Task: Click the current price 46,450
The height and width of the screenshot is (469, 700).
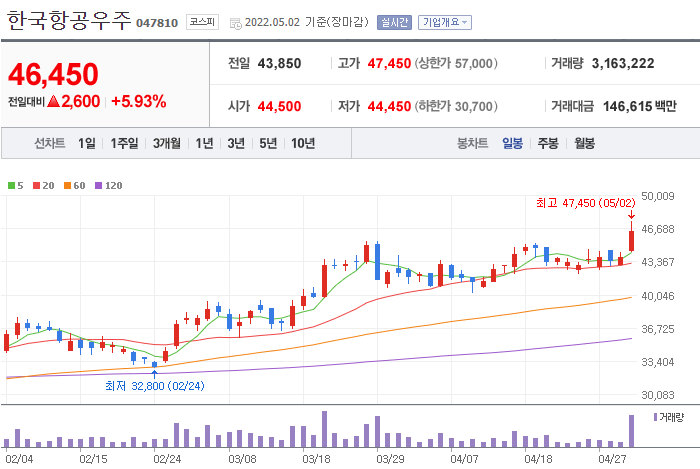Action: click(53, 74)
